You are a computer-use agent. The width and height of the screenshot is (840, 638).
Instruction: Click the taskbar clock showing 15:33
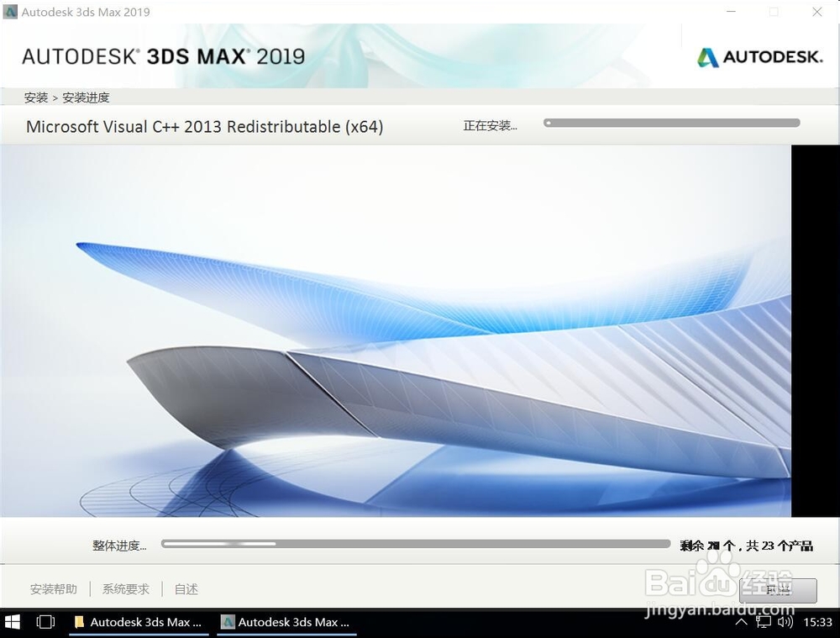tap(821, 622)
